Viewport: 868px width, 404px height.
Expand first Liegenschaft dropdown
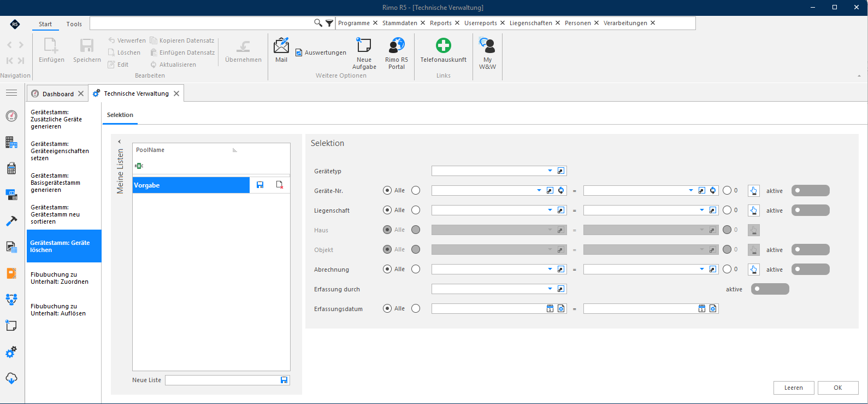pyautogui.click(x=550, y=210)
